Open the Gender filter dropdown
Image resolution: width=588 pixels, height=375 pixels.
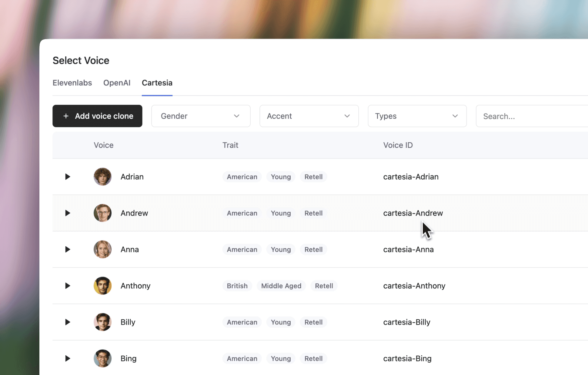(x=201, y=116)
